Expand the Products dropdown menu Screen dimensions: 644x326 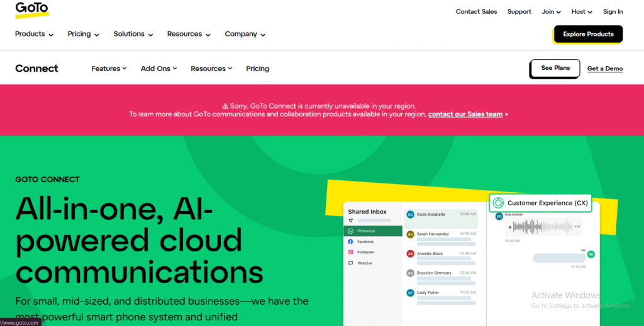click(x=34, y=34)
